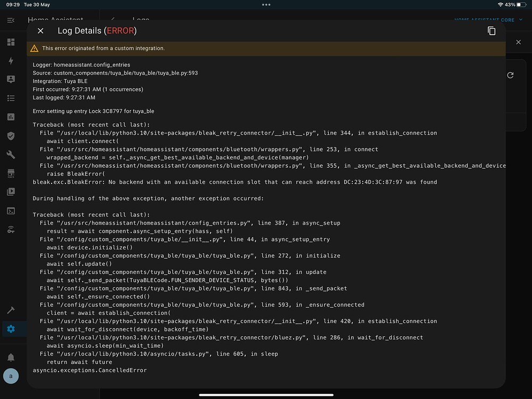Image resolution: width=532 pixels, height=399 pixels.
Task: Open the security shield sidebar icon
Action: (11, 136)
